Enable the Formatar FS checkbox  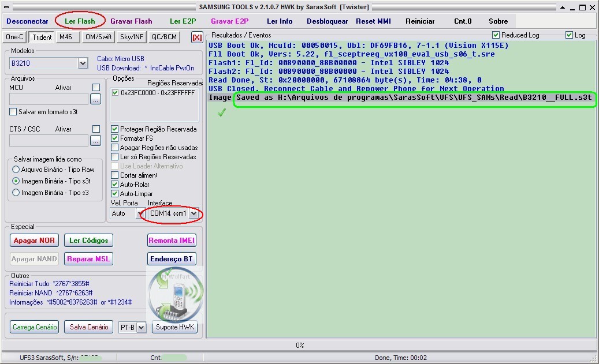tap(115, 138)
